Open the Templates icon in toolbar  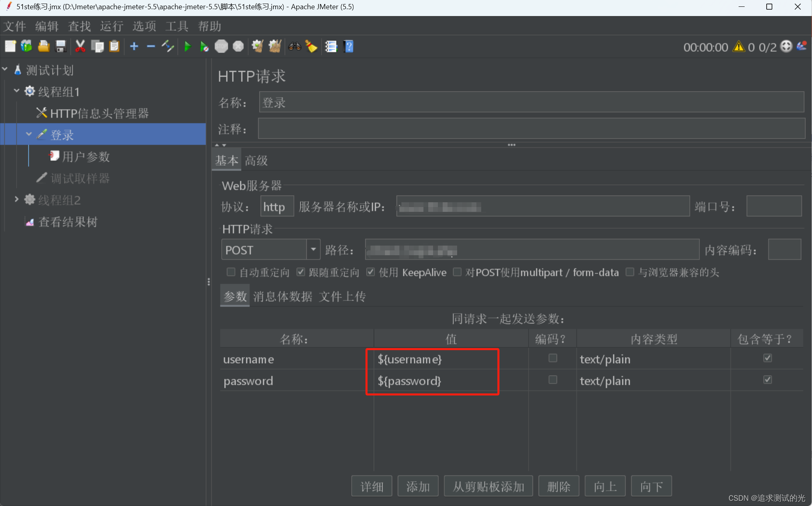(x=27, y=47)
